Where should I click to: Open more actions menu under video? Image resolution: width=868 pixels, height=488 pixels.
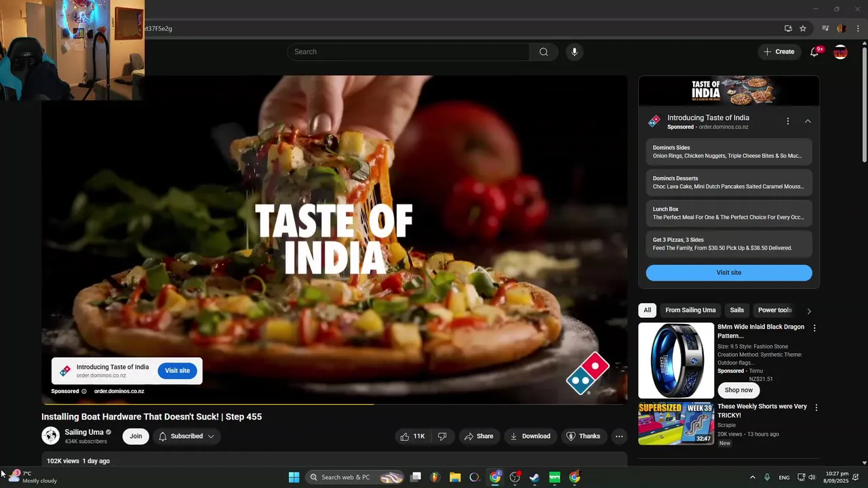pos(619,436)
